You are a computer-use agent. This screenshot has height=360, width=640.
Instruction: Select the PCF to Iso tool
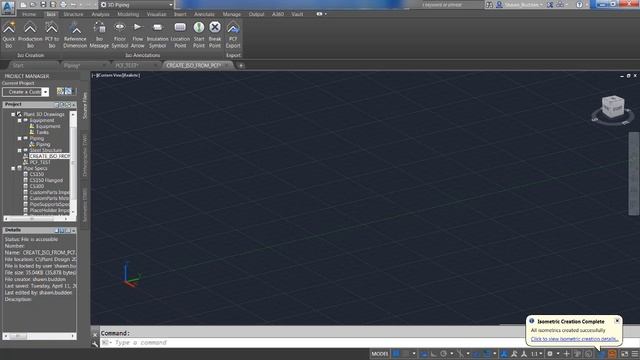52,35
